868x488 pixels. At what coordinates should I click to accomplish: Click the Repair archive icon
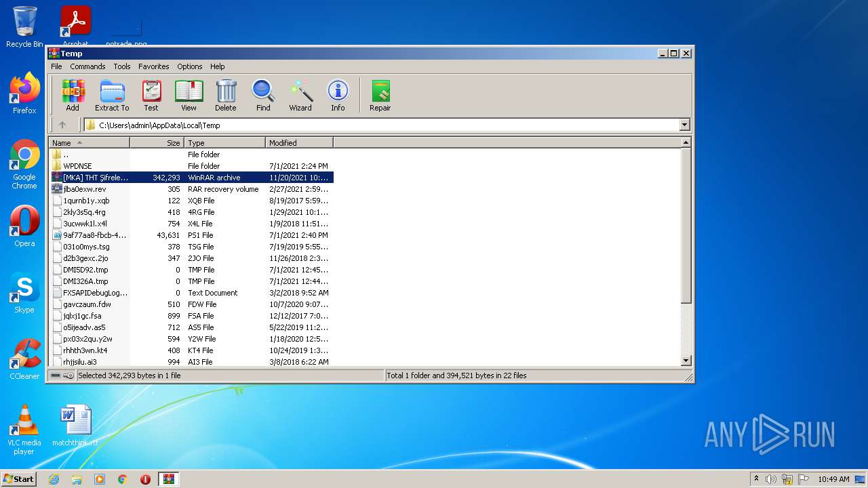(x=380, y=96)
